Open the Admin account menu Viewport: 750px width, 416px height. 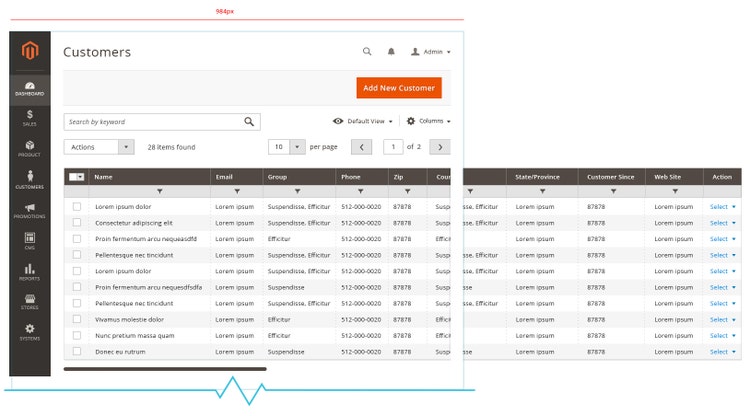(431, 52)
